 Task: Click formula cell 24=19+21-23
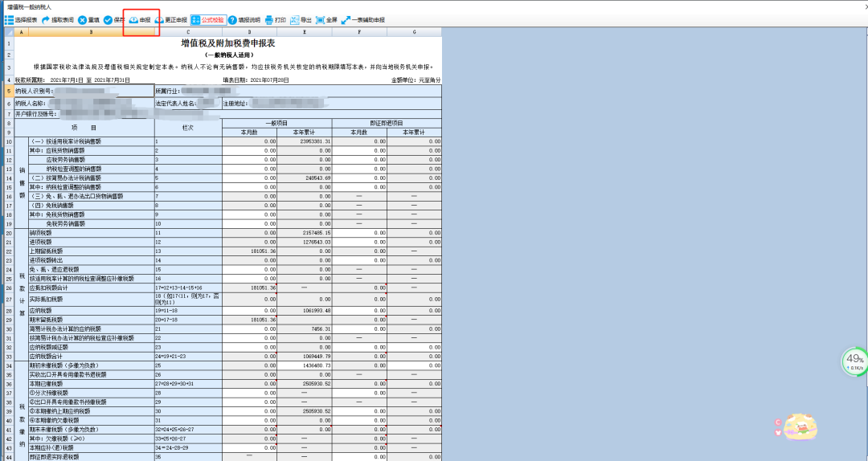pos(188,357)
